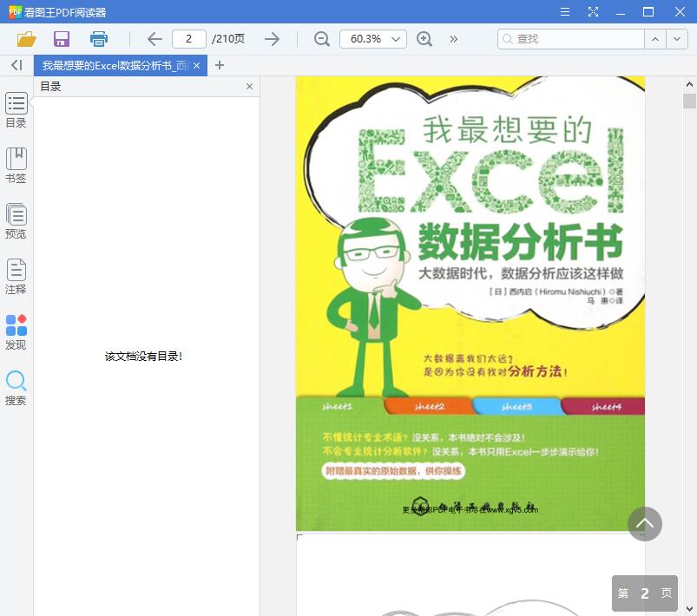Find previous match up arrow
This screenshot has width=697, height=616.
click(x=655, y=39)
